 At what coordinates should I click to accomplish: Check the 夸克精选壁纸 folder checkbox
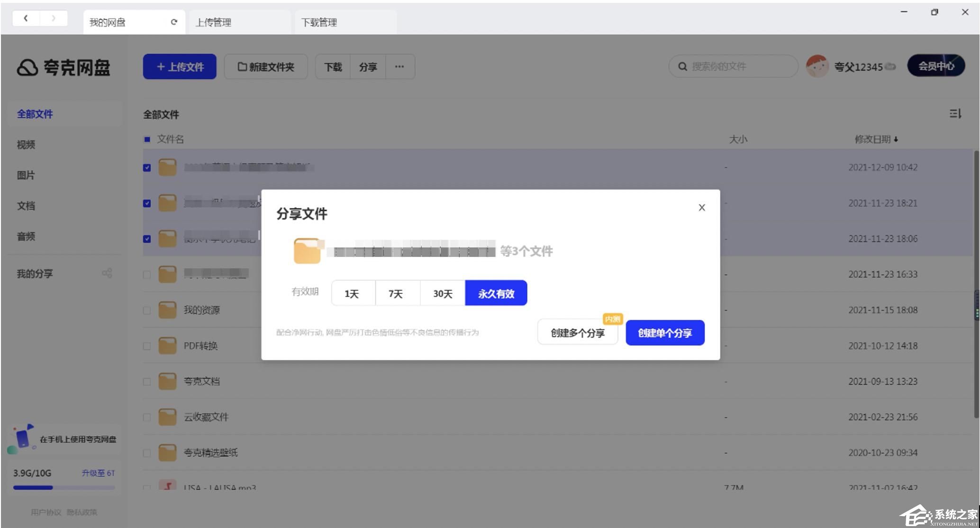[x=147, y=453]
